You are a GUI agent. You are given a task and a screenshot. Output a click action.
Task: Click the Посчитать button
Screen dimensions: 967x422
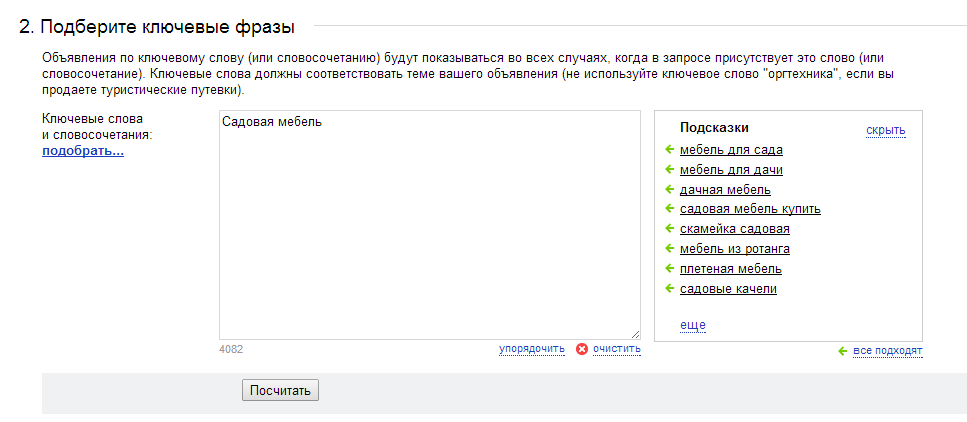(x=281, y=391)
